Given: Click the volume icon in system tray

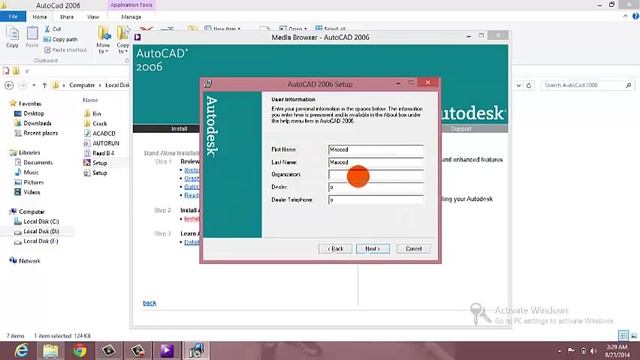Looking at the screenshot, I should 593,351.
